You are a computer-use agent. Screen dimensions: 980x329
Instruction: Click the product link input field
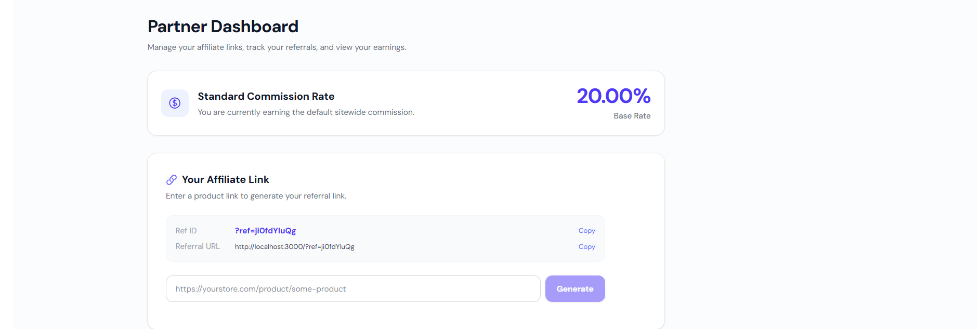(x=353, y=288)
